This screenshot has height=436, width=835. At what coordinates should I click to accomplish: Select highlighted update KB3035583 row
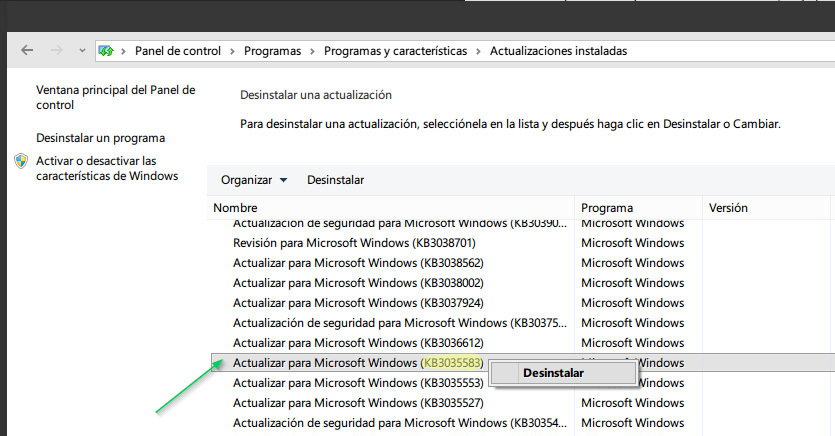point(358,363)
